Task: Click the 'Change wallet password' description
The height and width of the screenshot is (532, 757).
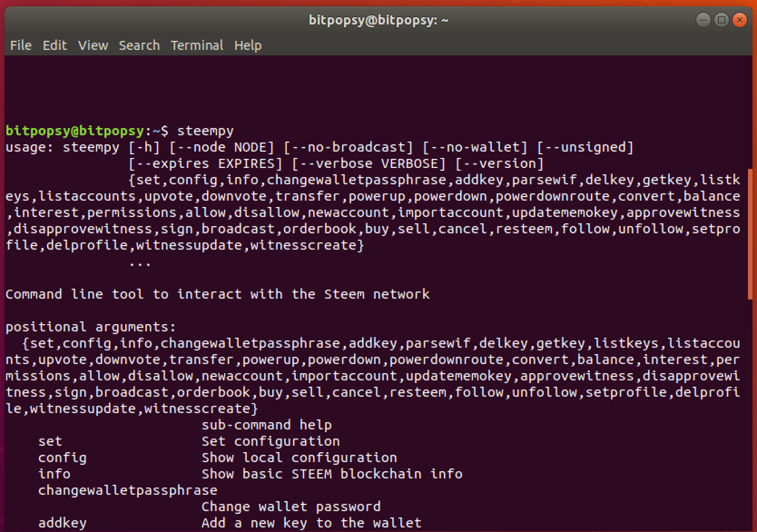Action: [291, 507]
